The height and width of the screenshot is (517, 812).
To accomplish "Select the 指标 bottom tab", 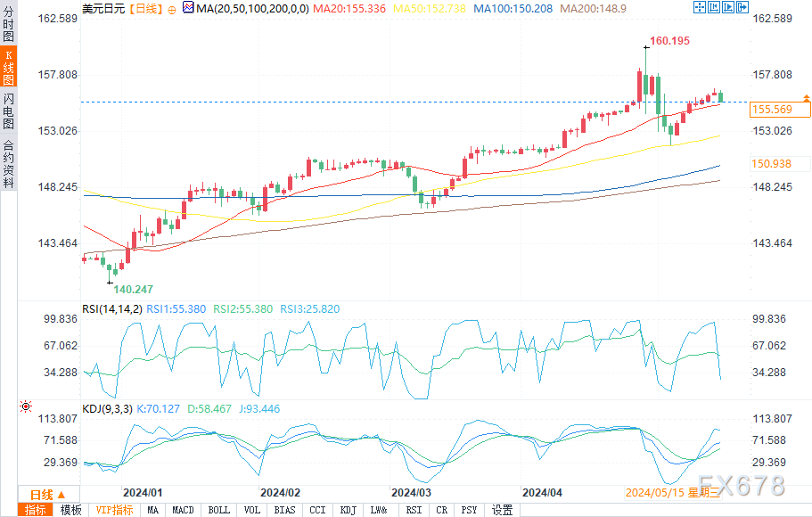I will point(36,510).
